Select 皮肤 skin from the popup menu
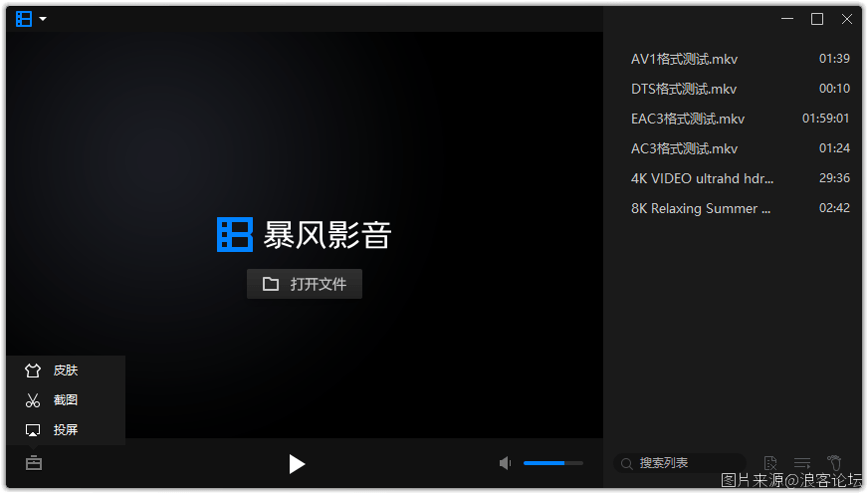This screenshot has width=868, height=494. click(66, 370)
